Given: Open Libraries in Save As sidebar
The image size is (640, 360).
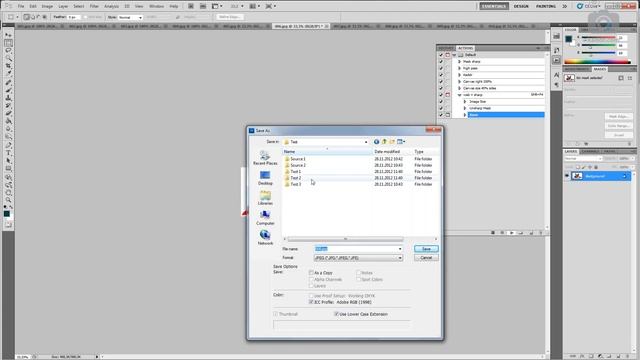Looking at the screenshot, I should 265,198.
